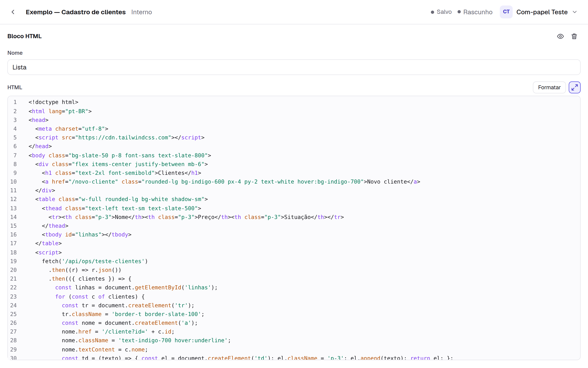Viewport: 588px width, 368px height.
Task: Click the for (const c of clientes) line
Action: (100, 297)
